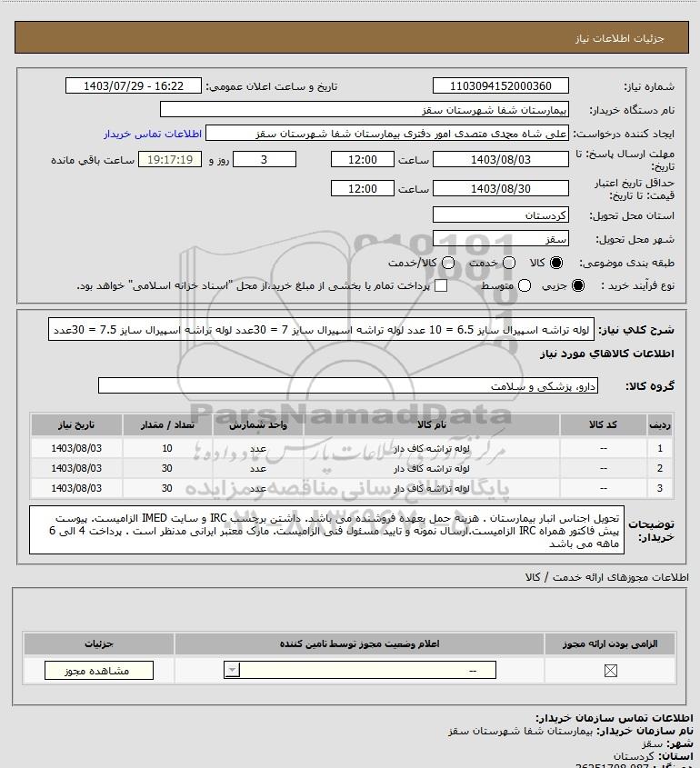The image size is (700, 768).
Task: Select the متوسط purchase type radio
Action: coord(525,285)
